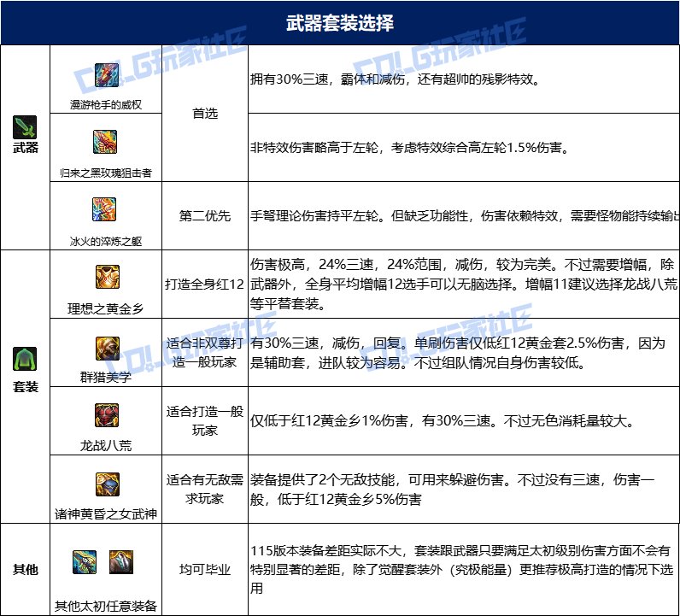
Task: Click the left icon above 其他太初任意装备
Action: point(85,562)
